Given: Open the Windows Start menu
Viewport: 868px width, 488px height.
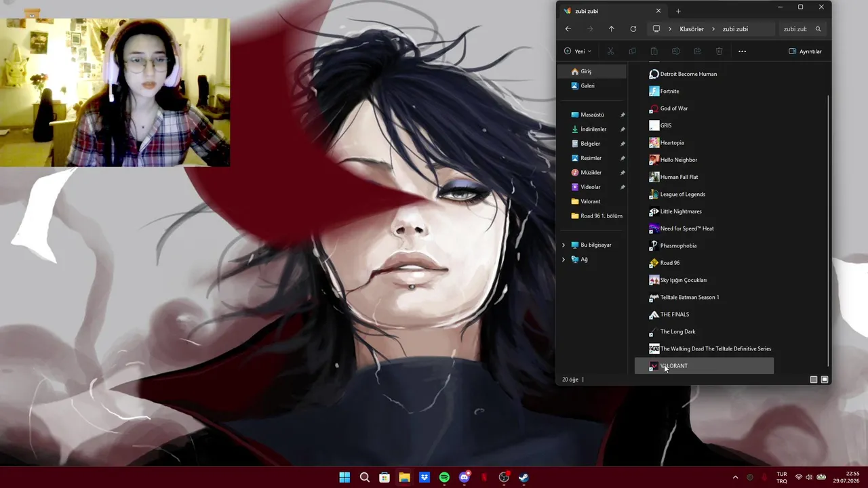Looking at the screenshot, I should 344,477.
